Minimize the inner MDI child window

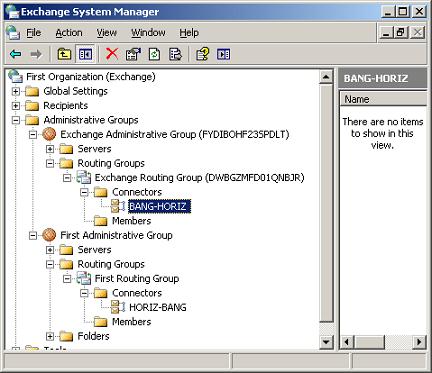click(386, 32)
